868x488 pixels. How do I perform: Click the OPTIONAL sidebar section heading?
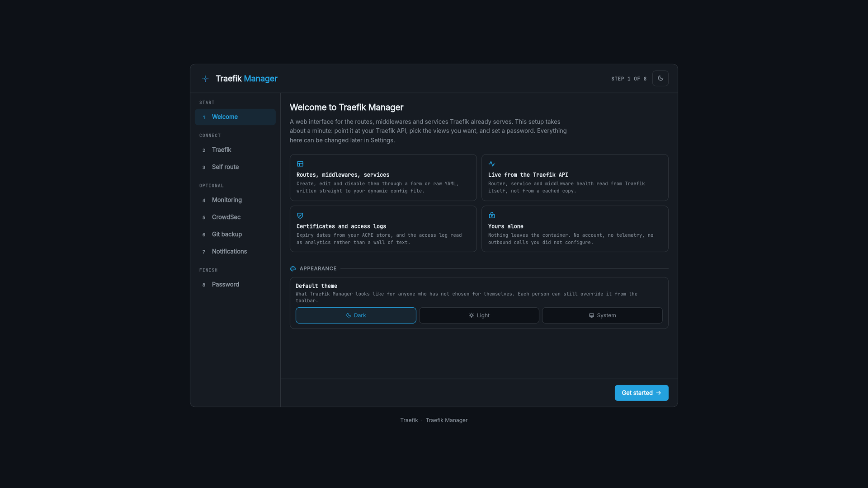point(212,186)
